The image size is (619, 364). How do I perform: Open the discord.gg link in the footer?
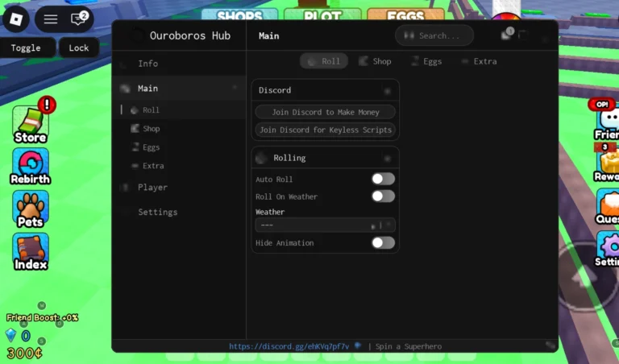[289, 346]
